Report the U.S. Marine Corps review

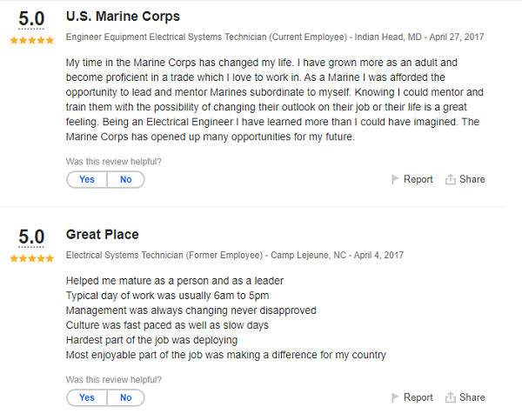[x=418, y=180]
